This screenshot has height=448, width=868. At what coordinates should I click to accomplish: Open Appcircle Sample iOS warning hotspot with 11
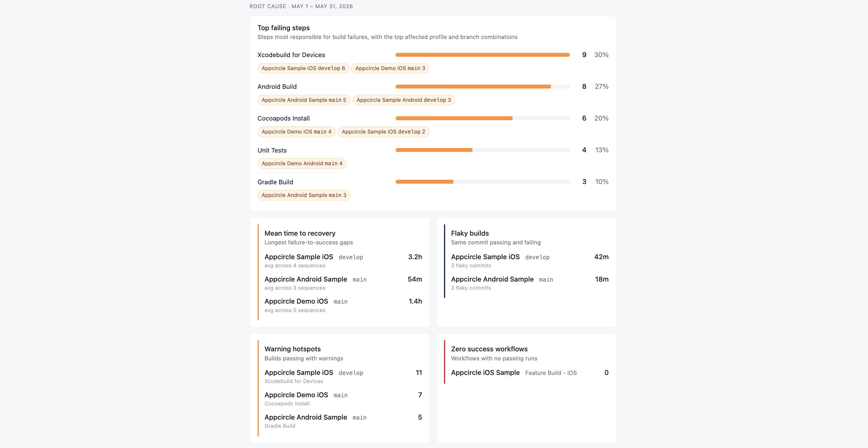point(343,376)
